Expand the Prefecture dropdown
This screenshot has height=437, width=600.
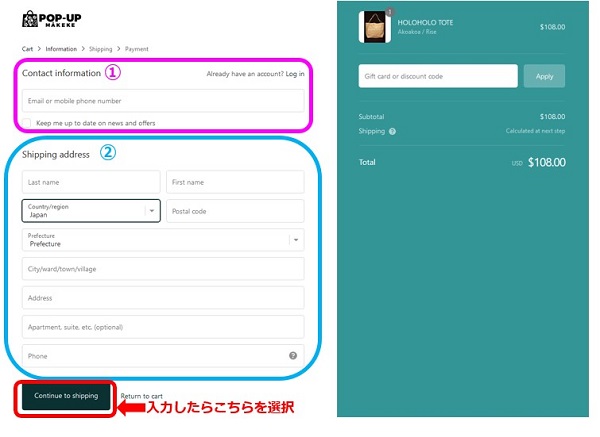tap(163, 240)
